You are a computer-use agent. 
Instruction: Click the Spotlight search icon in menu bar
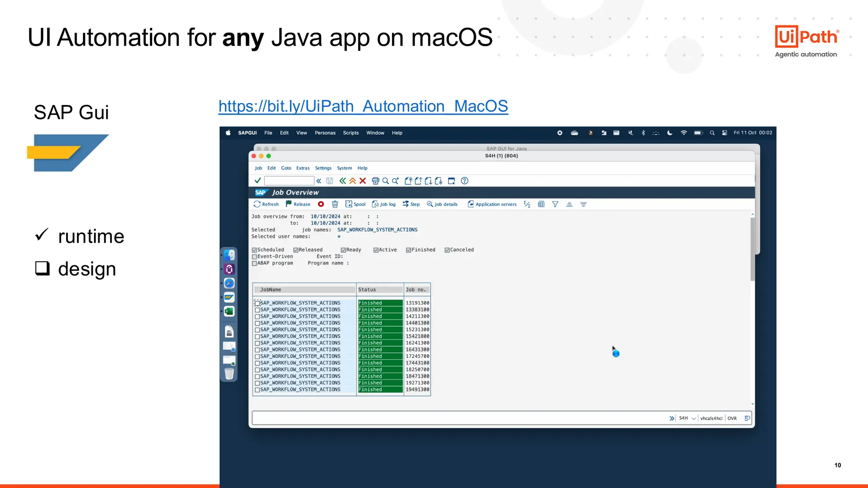click(x=712, y=133)
